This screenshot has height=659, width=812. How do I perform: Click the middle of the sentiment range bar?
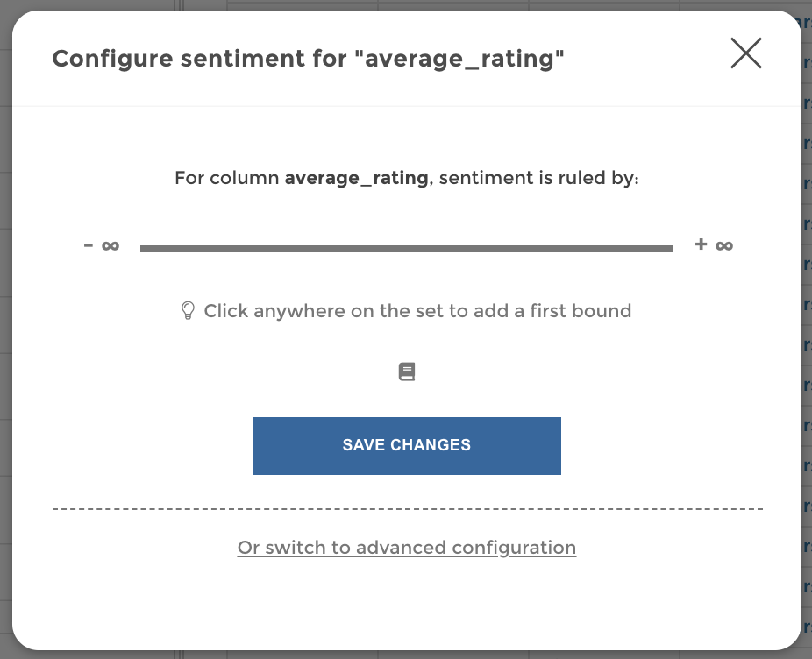[406, 248]
